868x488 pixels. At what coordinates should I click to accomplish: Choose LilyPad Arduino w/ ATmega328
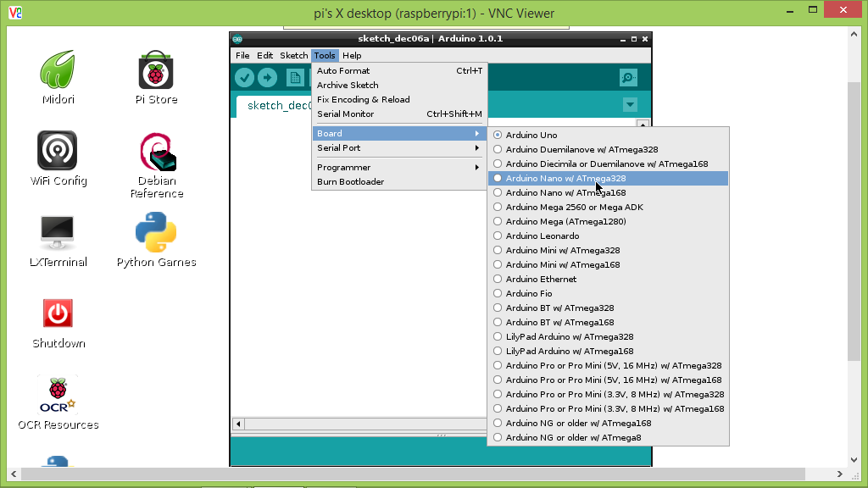coord(609,336)
